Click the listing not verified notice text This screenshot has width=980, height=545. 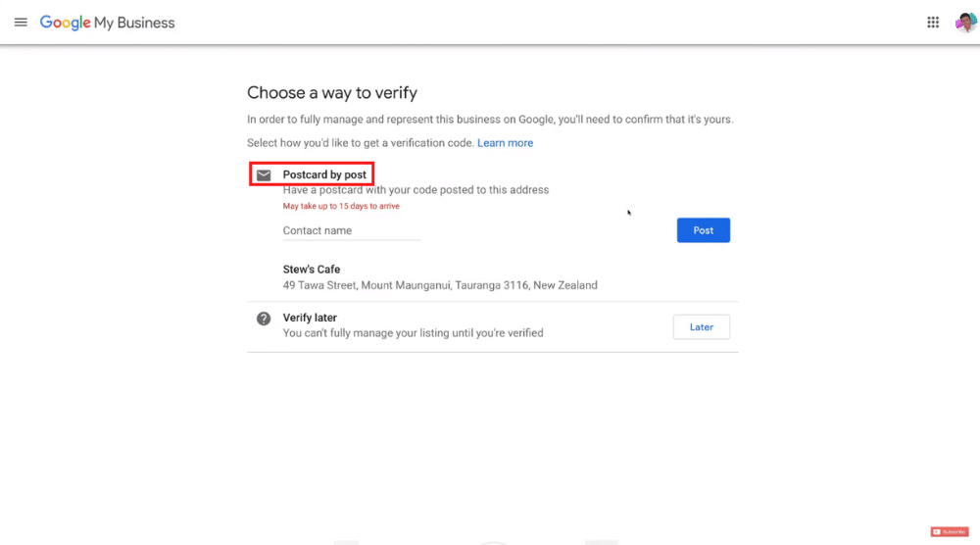point(413,333)
